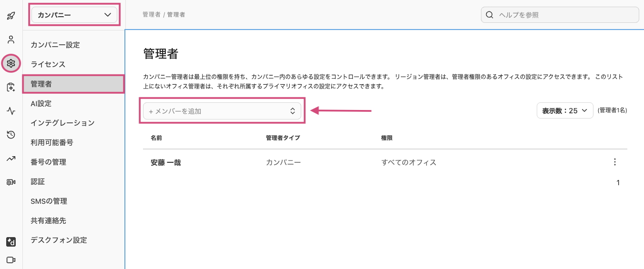This screenshot has height=269, width=644.
Task: Open the camera settings icon in sidebar
Action: click(x=11, y=182)
